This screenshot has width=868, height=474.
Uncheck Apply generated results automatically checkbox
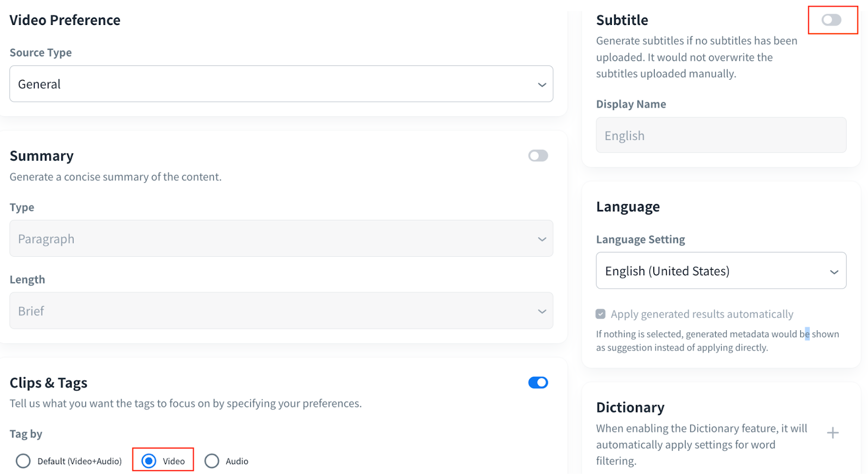[x=601, y=314]
